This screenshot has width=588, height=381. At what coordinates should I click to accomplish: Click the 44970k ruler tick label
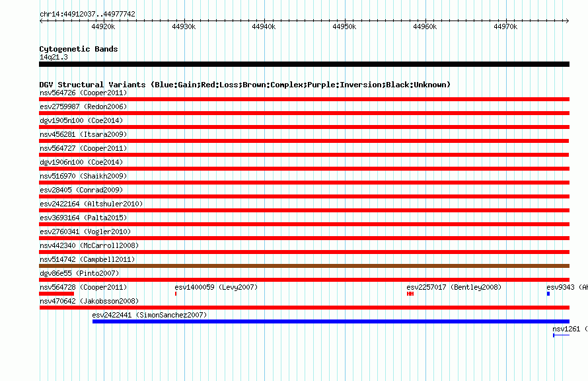coord(505,26)
